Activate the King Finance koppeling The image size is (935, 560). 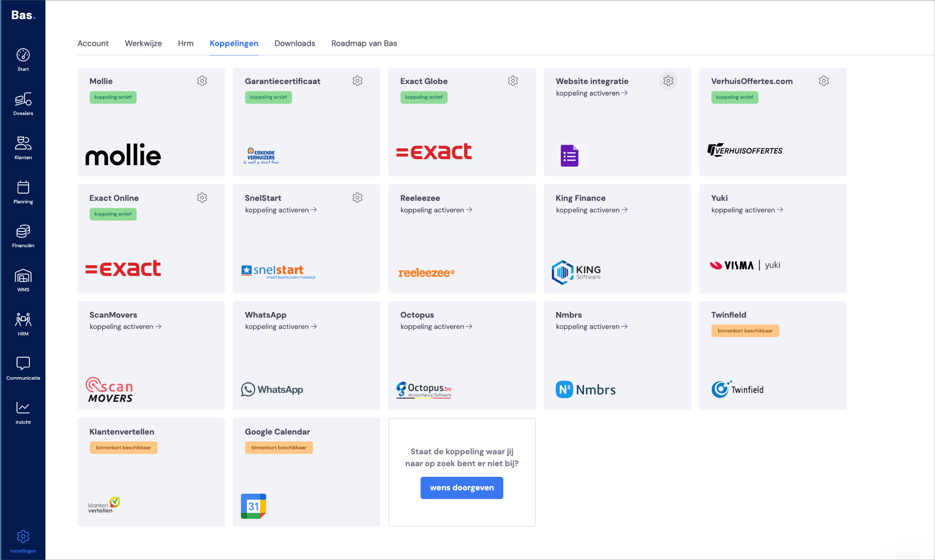[x=592, y=210]
